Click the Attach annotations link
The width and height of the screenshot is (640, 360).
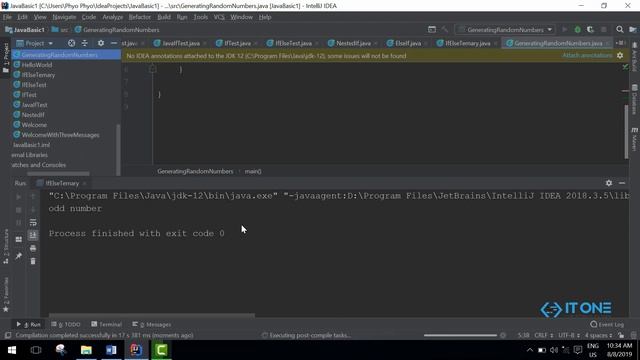(x=587, y=56)
